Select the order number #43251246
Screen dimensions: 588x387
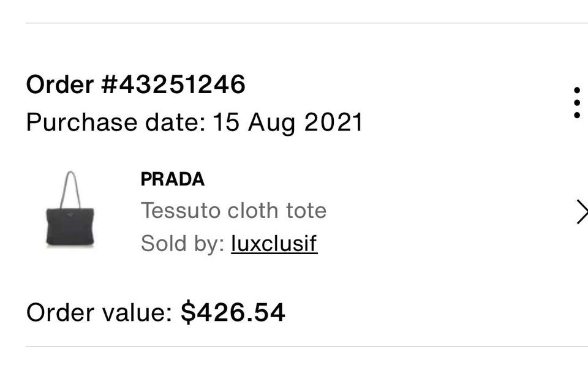pos(173,85)
